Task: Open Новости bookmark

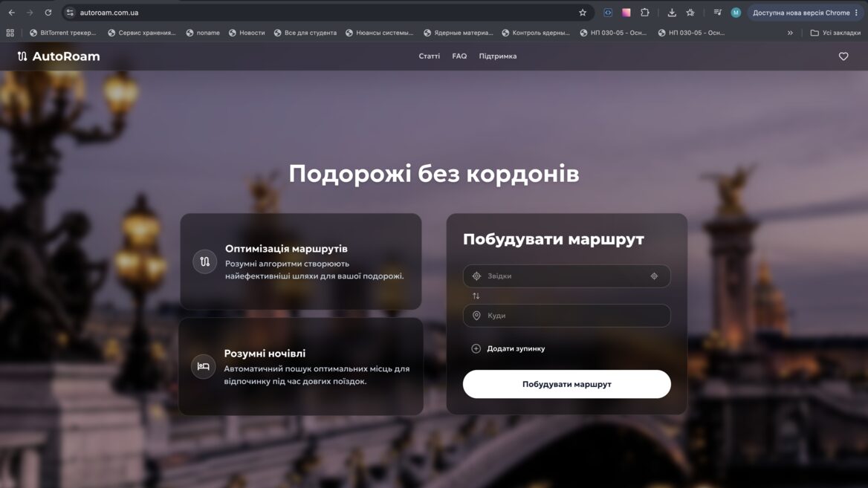Action: click(x=247, y=33)
